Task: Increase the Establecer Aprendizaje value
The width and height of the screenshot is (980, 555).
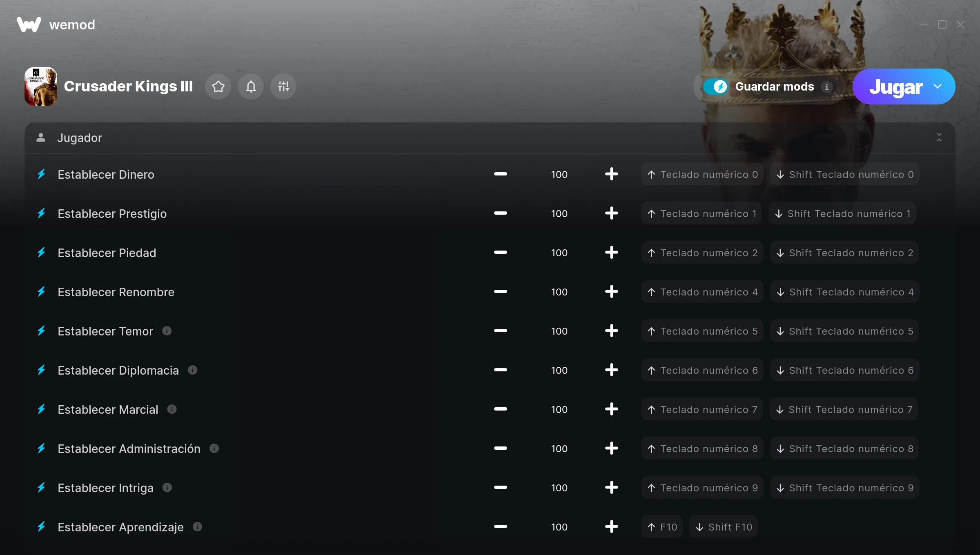Action: [x=611, y=527]
